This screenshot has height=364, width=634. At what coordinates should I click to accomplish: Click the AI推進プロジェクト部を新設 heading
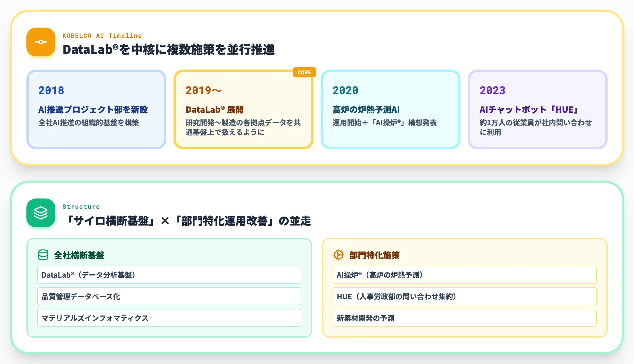pyautogui.click(x=93, y=110)
